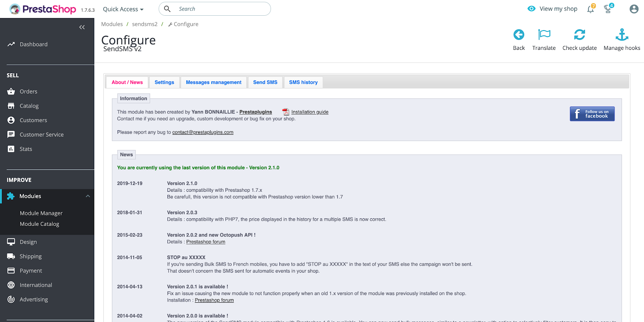The image size is (644, 322).
Task: Click the search magnifier icon
Action: pyautogui.click(x=167, y=9)
